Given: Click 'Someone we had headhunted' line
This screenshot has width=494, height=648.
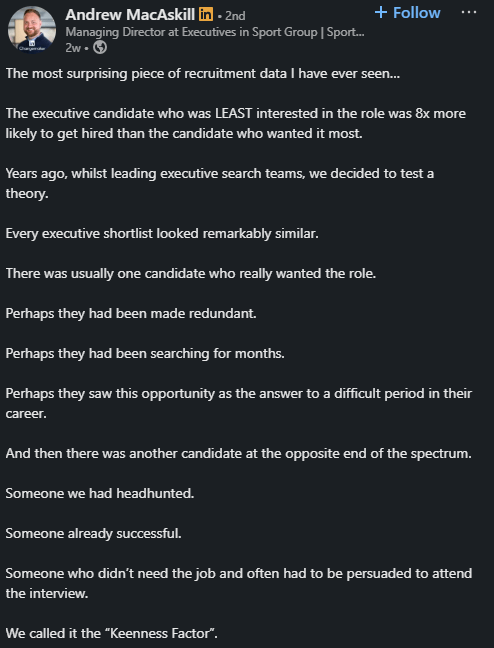Looking at the screenshot, I should point(100,493).
